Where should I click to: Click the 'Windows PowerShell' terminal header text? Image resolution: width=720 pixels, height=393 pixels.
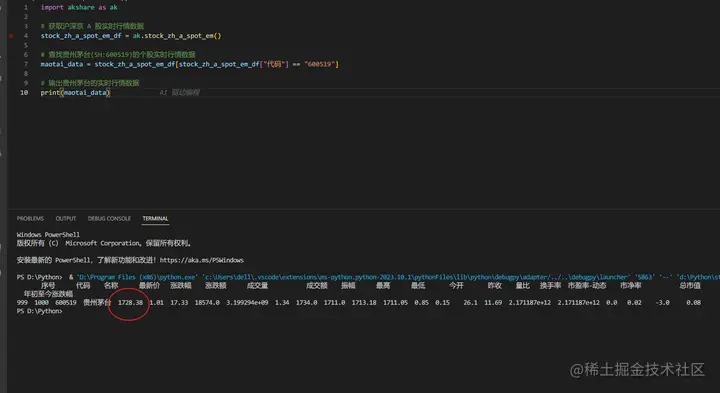48,235
